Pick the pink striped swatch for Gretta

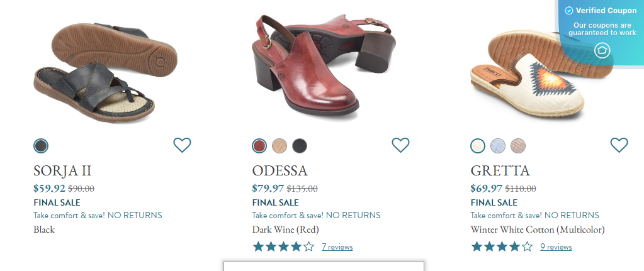click(x=518, y=146)
